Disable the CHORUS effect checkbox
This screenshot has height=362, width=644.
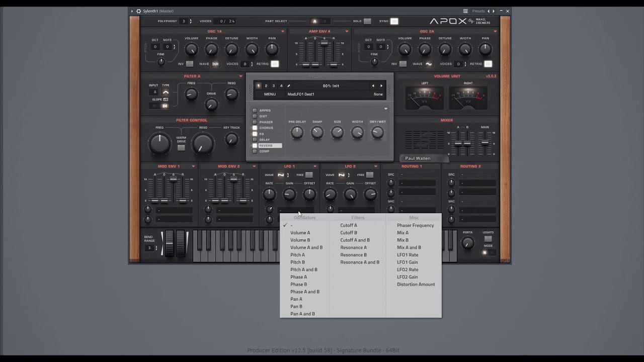point(255,128)
